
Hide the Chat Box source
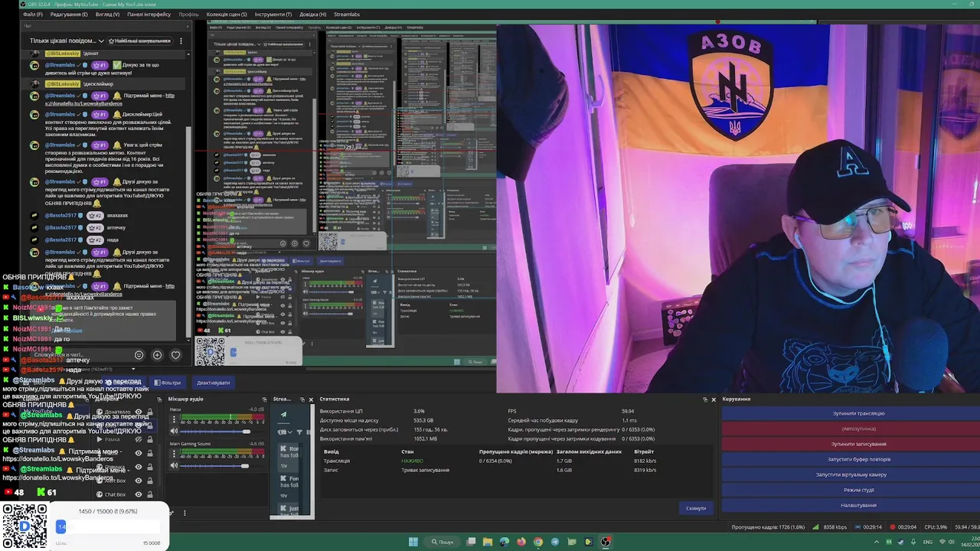coord(139,494)
